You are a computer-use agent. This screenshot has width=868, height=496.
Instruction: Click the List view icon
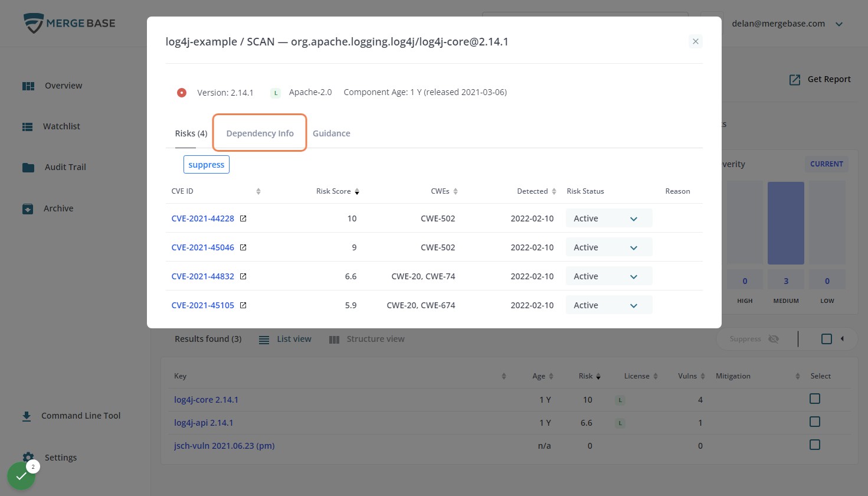pyautogui.click(x=264, y=340)
